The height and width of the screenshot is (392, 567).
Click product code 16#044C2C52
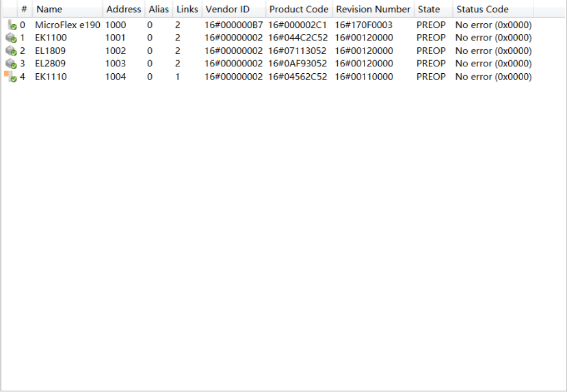298,38
